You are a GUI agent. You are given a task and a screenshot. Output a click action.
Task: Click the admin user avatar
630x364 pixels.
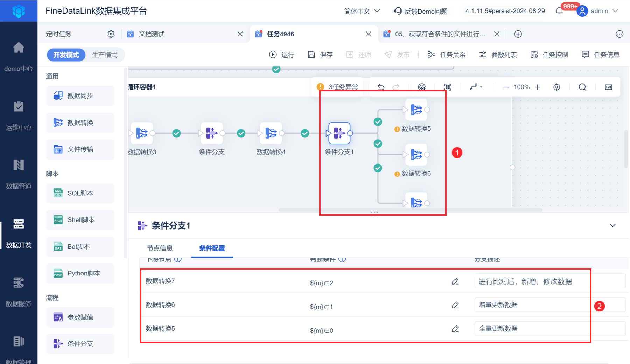[582, 11]
